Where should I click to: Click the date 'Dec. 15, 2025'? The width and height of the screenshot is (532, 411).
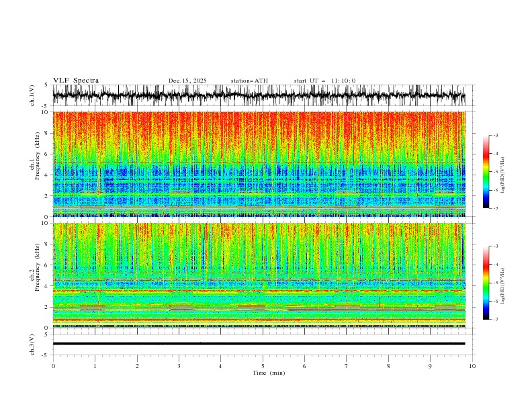click(x=187, y=81)
